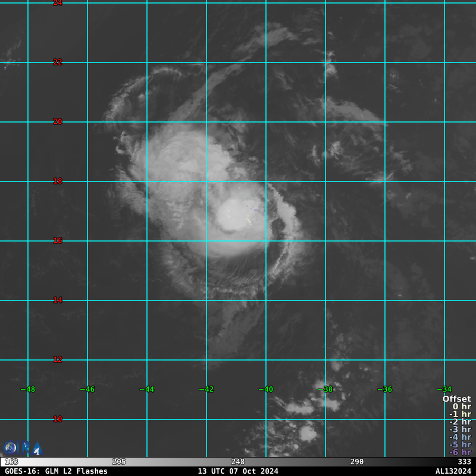
Task: Click the 248 value on the colorbar
Action: click(x=238, y=462)
